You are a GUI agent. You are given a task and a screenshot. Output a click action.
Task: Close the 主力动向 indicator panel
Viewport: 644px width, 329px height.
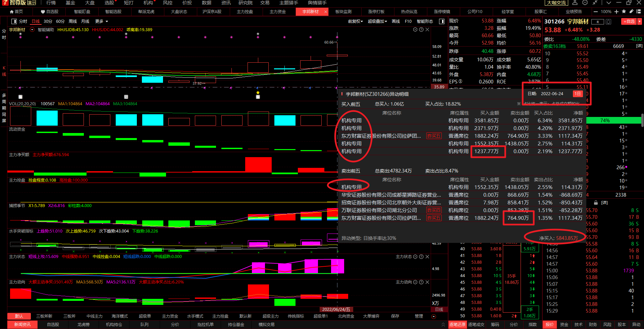click(427, 282)
